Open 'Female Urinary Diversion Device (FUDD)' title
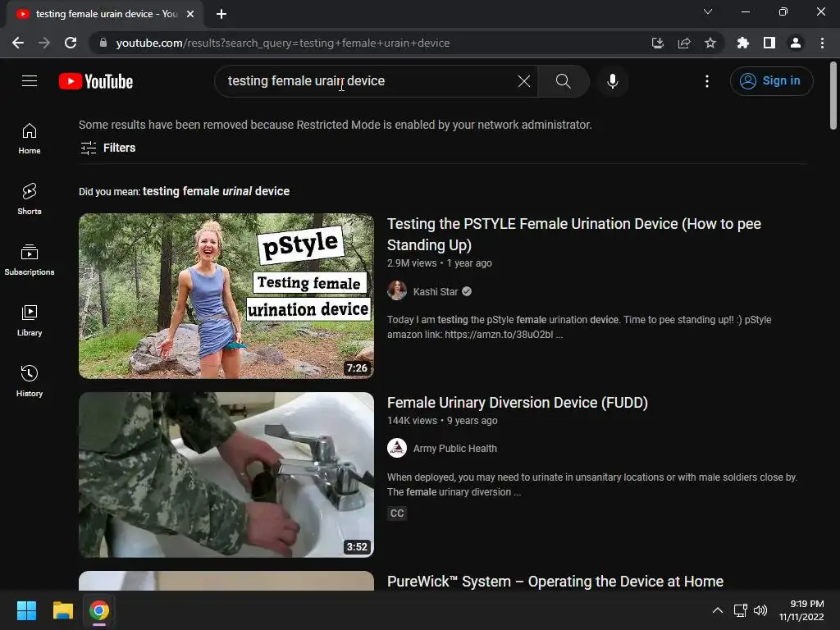 517,402
